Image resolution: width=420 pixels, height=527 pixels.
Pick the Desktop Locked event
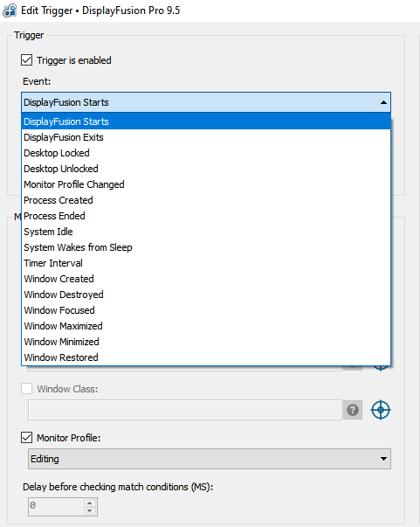[206, 153]
